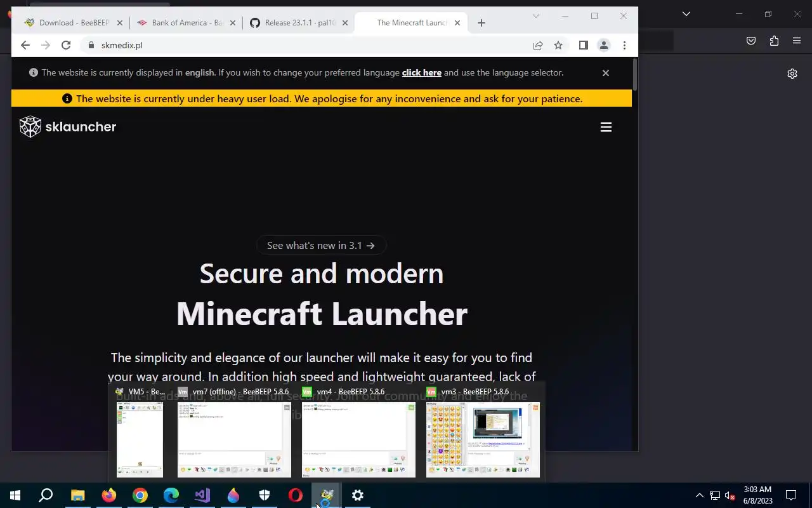Open Windows Security shield in taskbar
The height and width of the screenshot is (508, 812).
tap(265, 495)
